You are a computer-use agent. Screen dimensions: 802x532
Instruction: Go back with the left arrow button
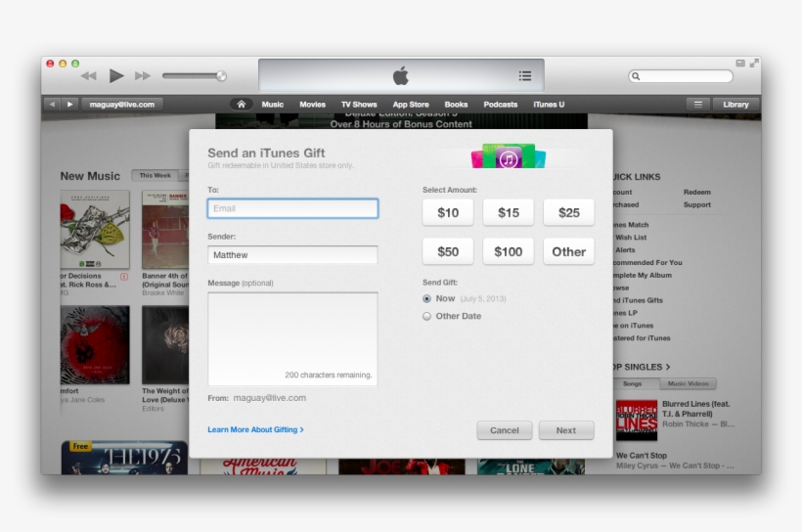click(52, 105)
